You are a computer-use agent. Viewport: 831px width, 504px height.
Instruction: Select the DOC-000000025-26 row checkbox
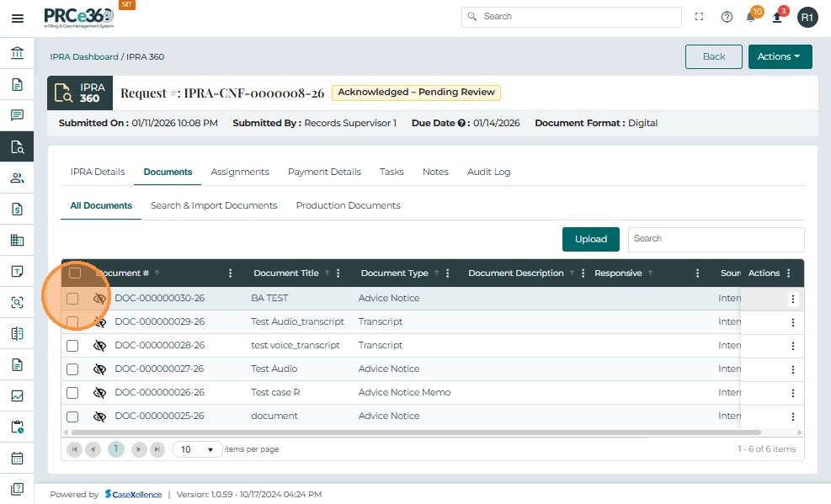pyautogui.click(x=72, y=416)
